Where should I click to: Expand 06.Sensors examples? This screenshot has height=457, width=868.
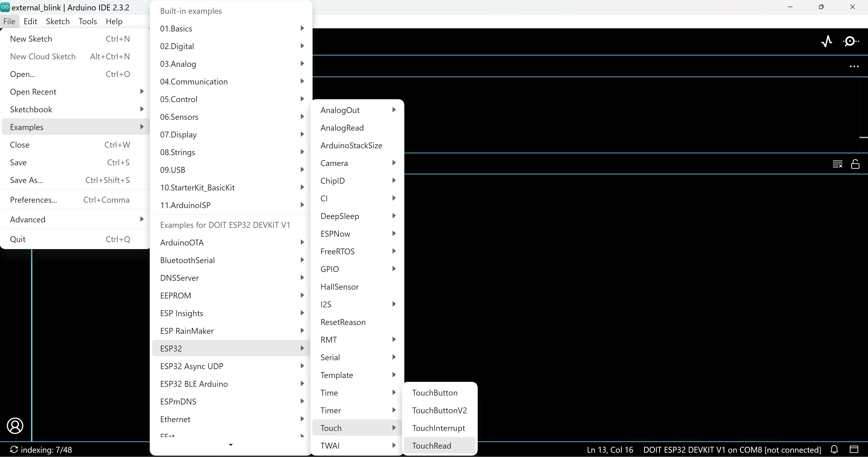click(x=231, y=117)
